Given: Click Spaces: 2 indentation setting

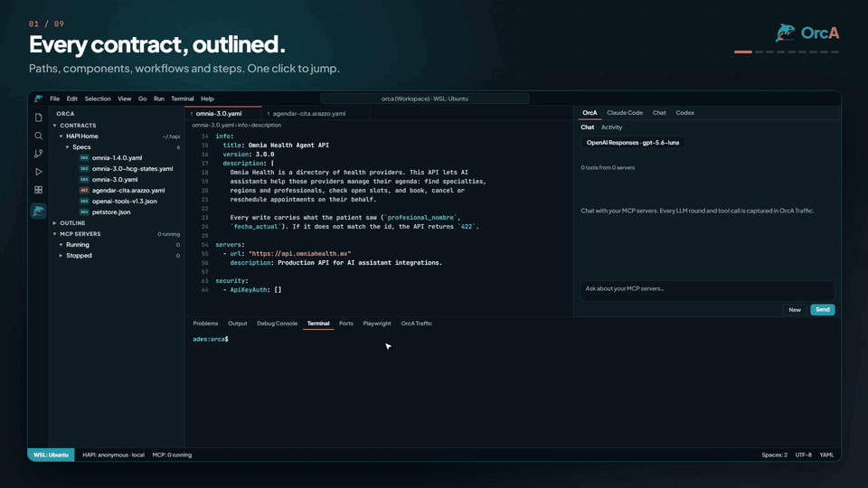Looking at the screenshot, I should [x=775, y=455].
